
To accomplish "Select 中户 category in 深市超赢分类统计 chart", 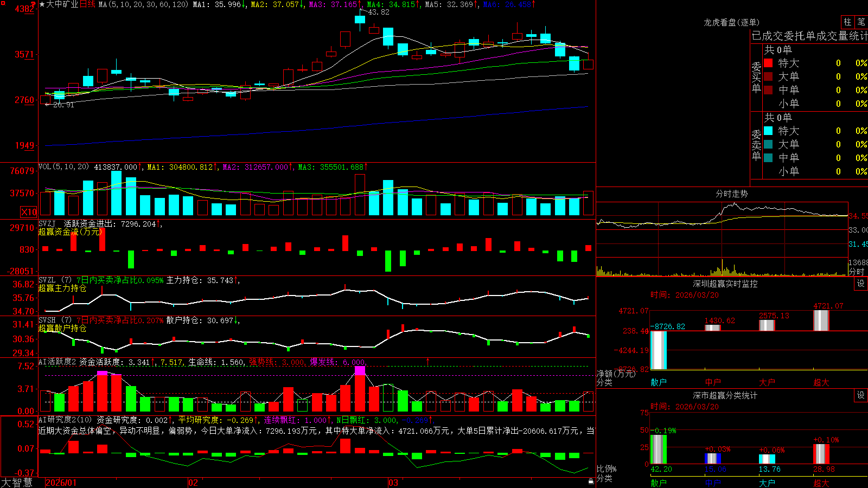I will pos(713,483).
